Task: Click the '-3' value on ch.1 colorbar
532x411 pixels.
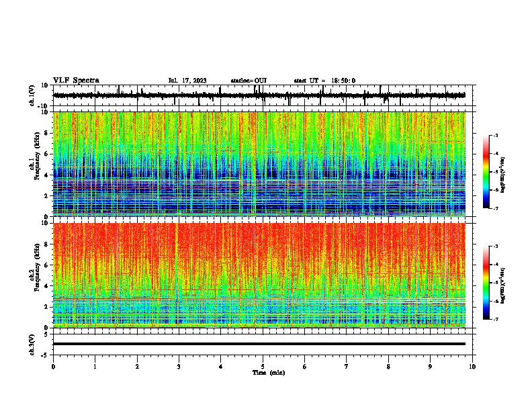Action: click(x=496, y=135)
